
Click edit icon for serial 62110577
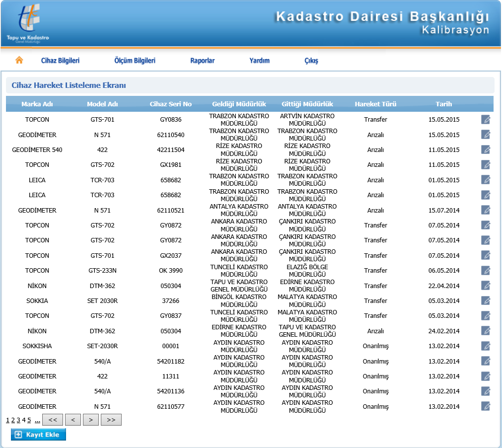click(486, 406)
